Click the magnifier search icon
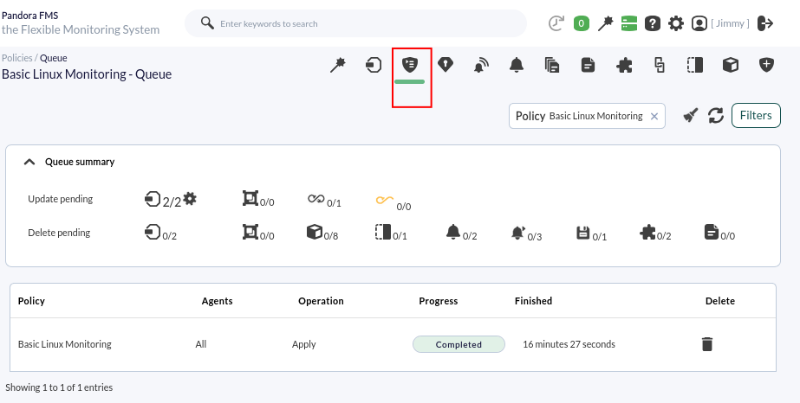 pyautogui.click(x=207, y=23)
